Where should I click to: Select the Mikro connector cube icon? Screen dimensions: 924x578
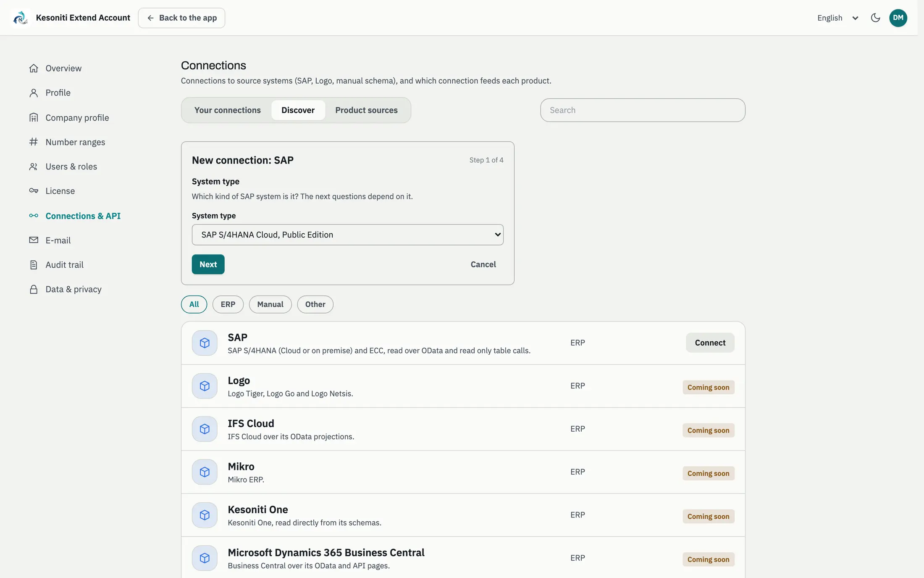tap(205, 472)
